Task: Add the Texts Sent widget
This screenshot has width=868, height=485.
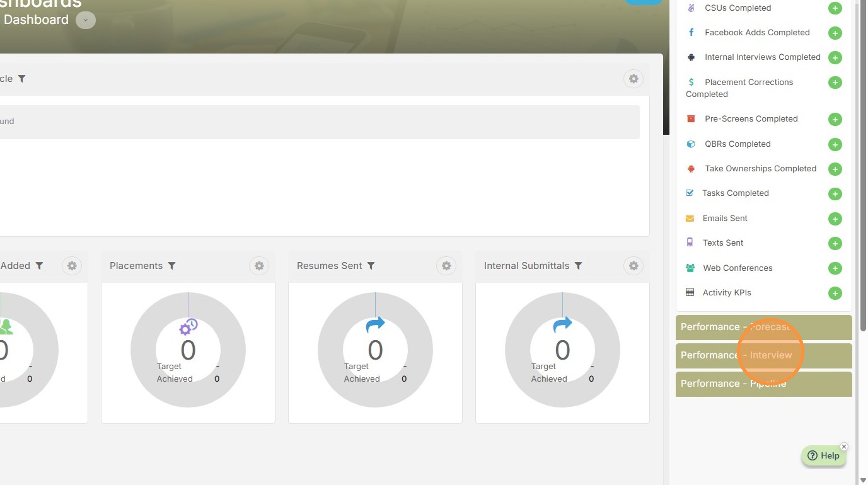Action: (x=835, y=243)
